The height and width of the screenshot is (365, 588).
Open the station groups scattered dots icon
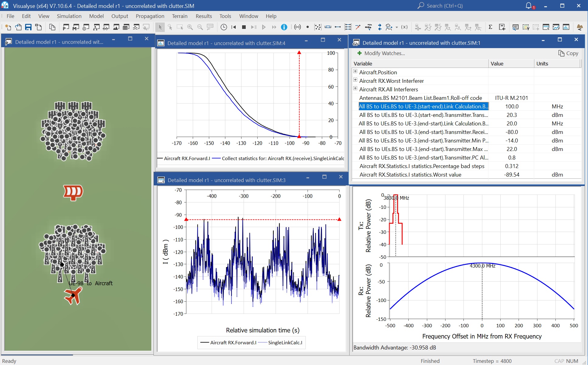click(318, 27)
